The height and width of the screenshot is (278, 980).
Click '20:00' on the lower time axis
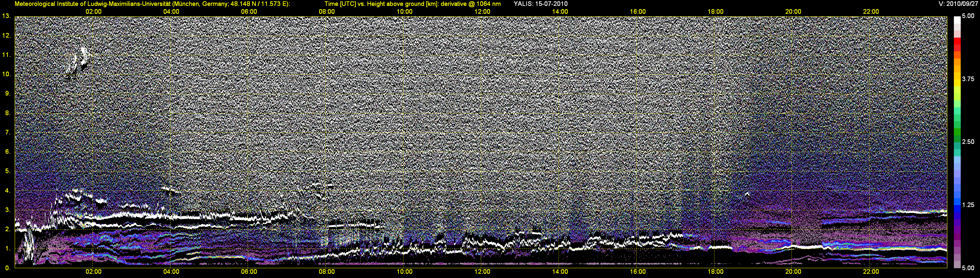pos(793,271)
